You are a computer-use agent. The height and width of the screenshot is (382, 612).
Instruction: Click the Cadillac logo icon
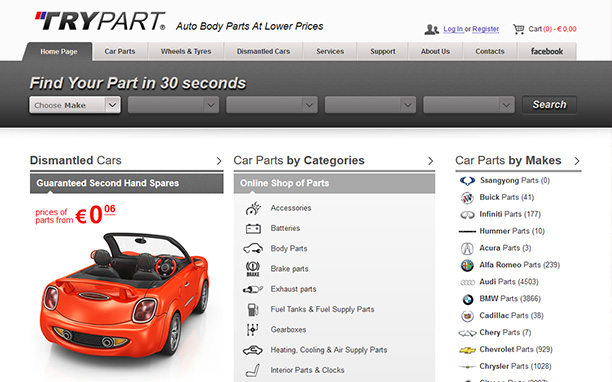coord(467,316)
